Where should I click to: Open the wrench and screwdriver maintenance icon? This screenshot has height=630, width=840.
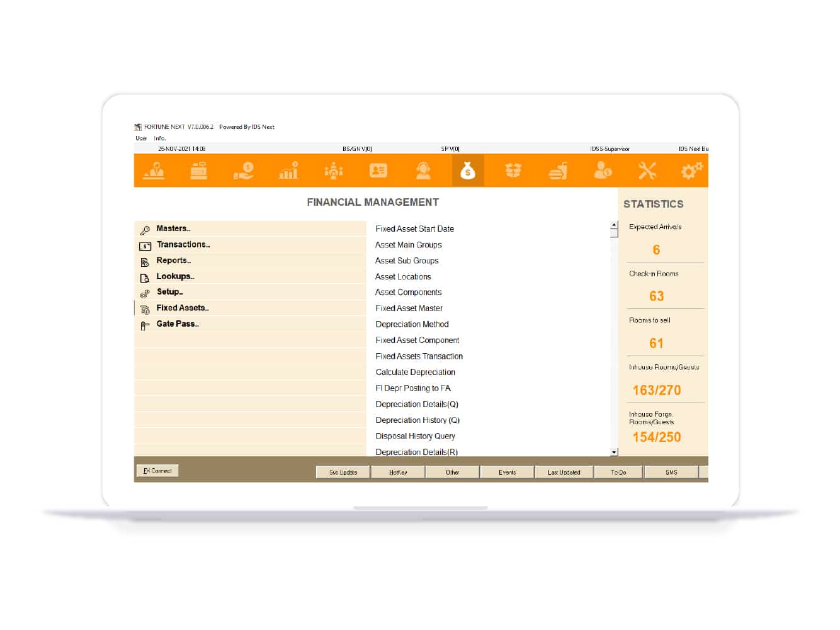coord(647,171)
